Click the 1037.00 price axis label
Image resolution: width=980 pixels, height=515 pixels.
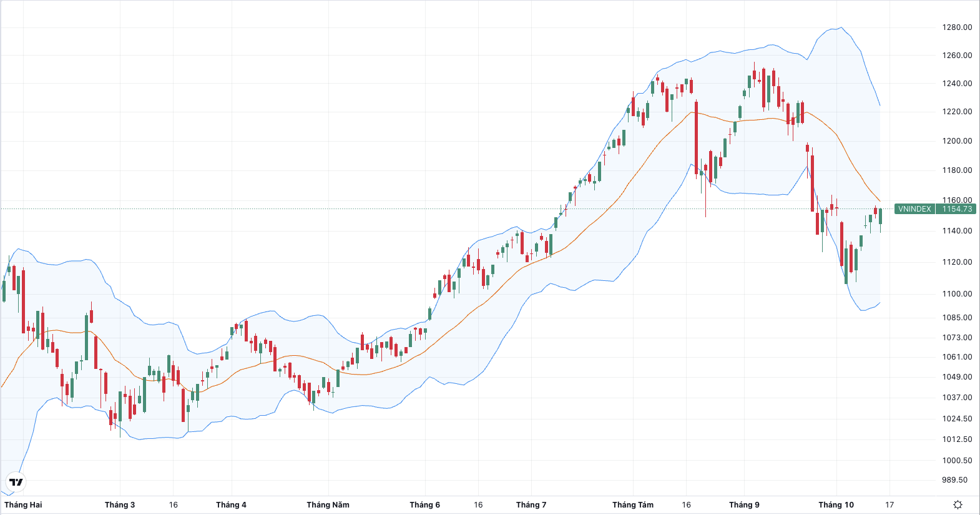click(x=957, y=398)
